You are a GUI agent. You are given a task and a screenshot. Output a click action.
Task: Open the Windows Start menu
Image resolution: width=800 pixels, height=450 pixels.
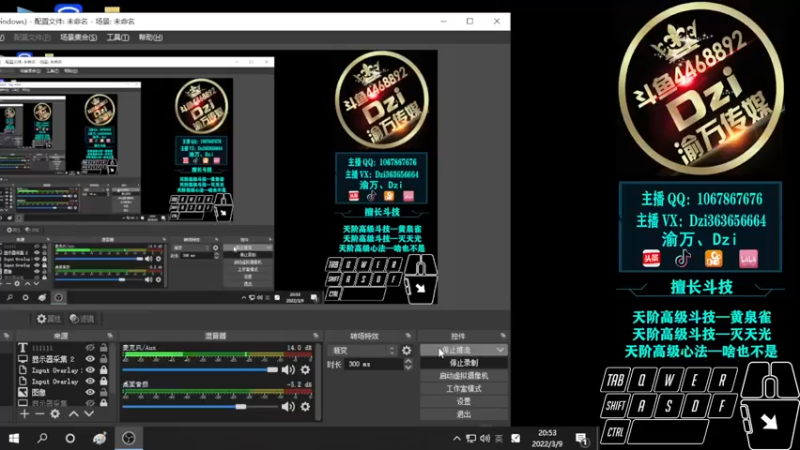pyautogui.click(x=14, y=438)
